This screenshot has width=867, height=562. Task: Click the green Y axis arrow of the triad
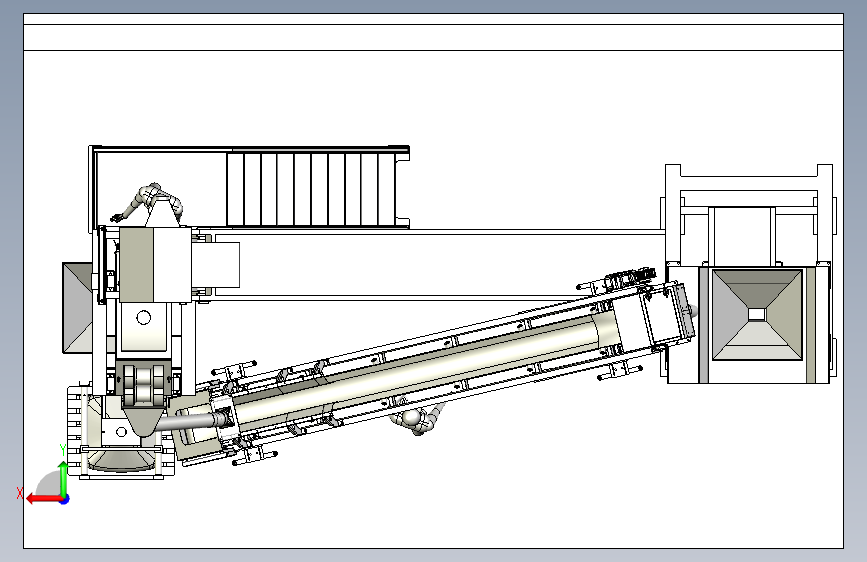(63, 478)
